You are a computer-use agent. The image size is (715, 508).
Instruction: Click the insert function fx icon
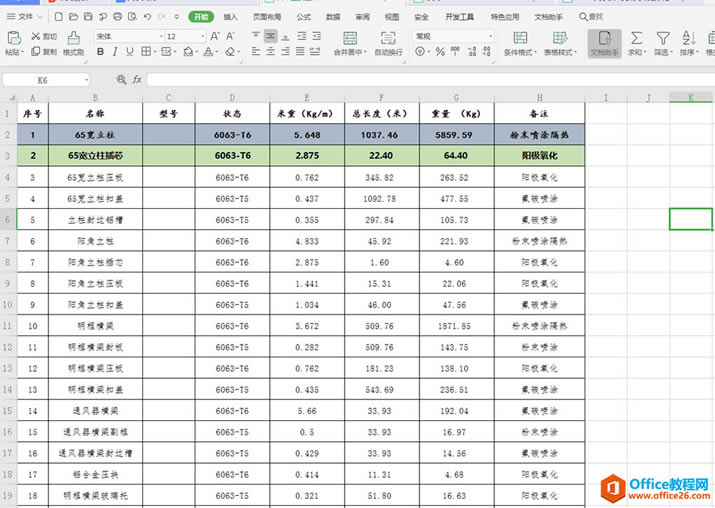(x=137, y=79)
